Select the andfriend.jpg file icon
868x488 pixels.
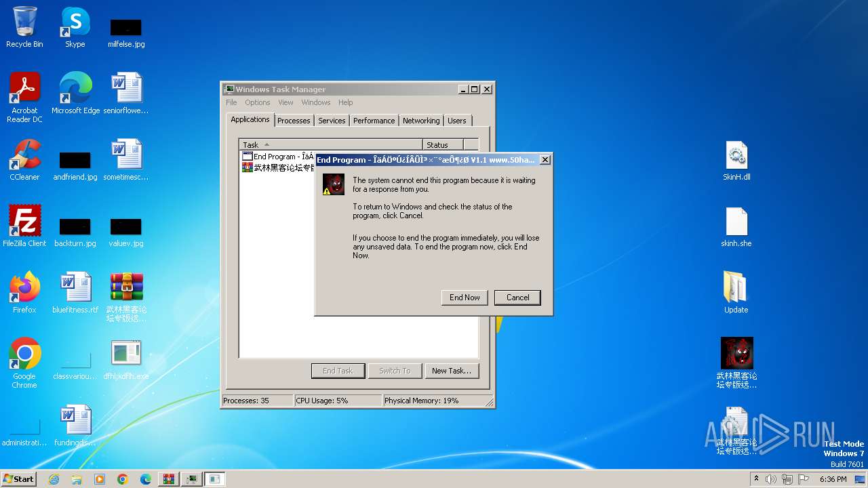tap(75, 165)
